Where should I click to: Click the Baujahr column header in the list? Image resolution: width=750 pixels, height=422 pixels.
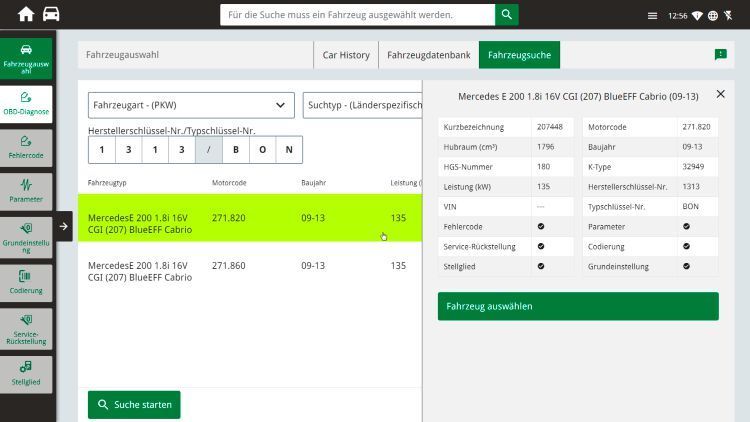(314, 183)
